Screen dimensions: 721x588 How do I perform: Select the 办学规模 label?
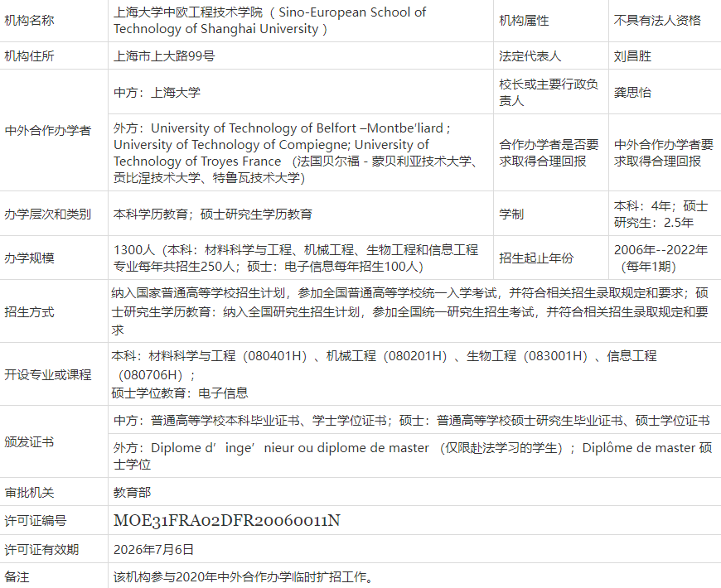tap(30, 258)
